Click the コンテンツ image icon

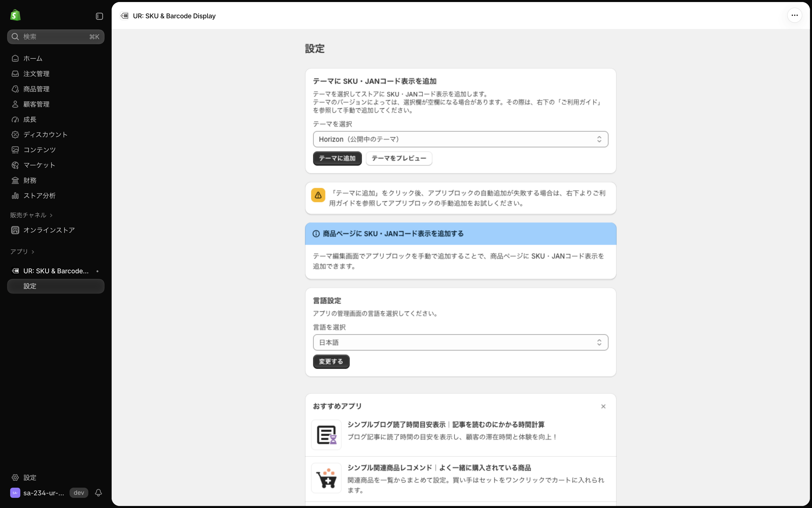pyautogui.click(x=15, y=150)
